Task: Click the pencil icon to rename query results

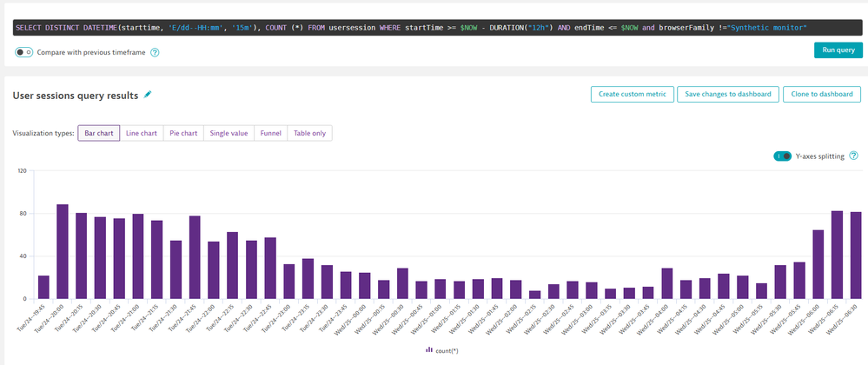Action: click(x=149, y=95)
